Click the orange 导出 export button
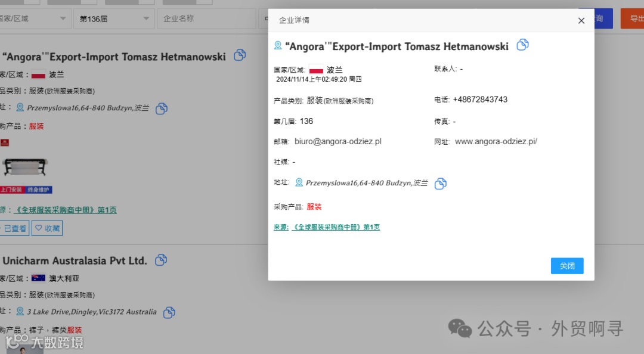The height and width of the screenshot is (354, 644). coord(632,18)
